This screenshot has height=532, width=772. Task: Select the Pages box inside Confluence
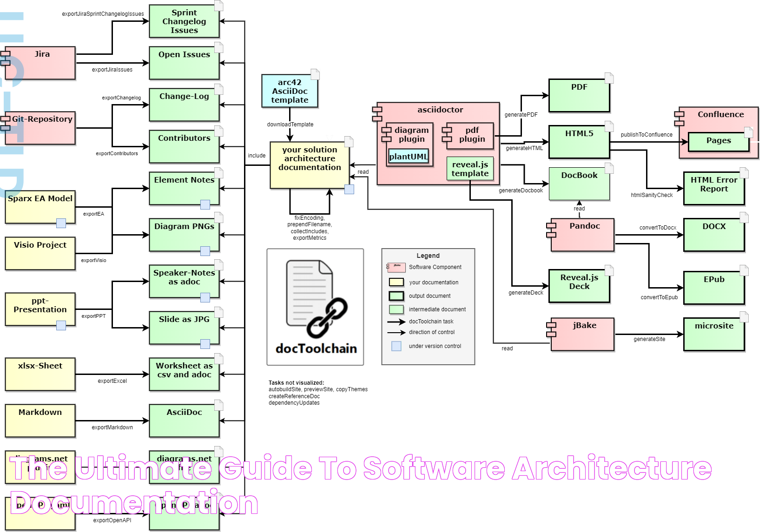tap(719, 142)
